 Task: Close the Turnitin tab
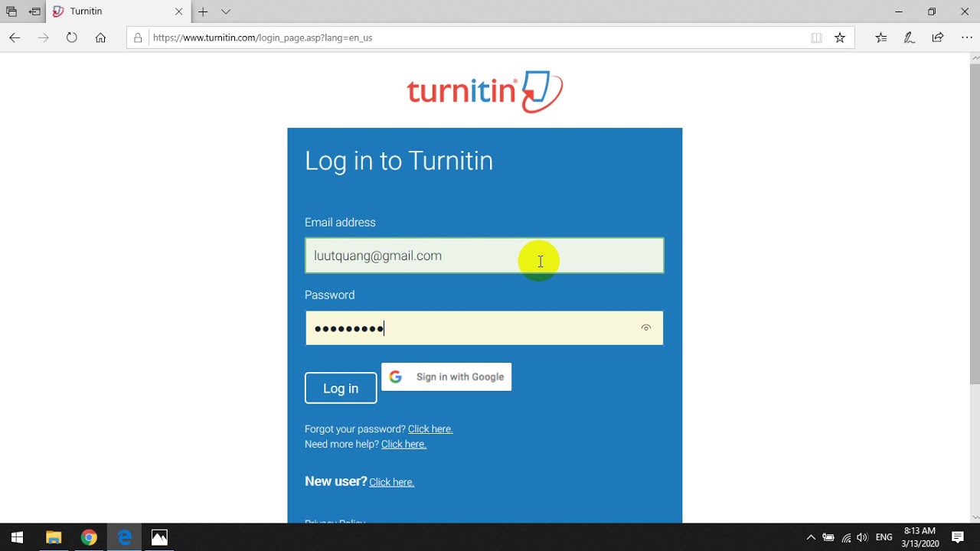[179, 11]
